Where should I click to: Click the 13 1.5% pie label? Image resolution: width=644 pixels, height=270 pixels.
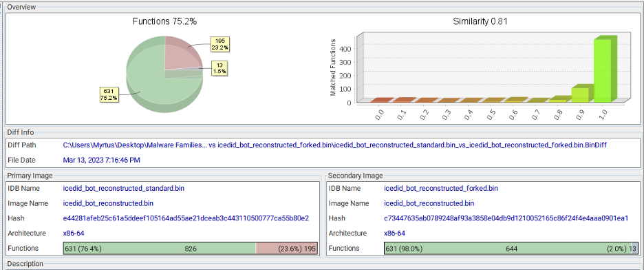[219, 68]
